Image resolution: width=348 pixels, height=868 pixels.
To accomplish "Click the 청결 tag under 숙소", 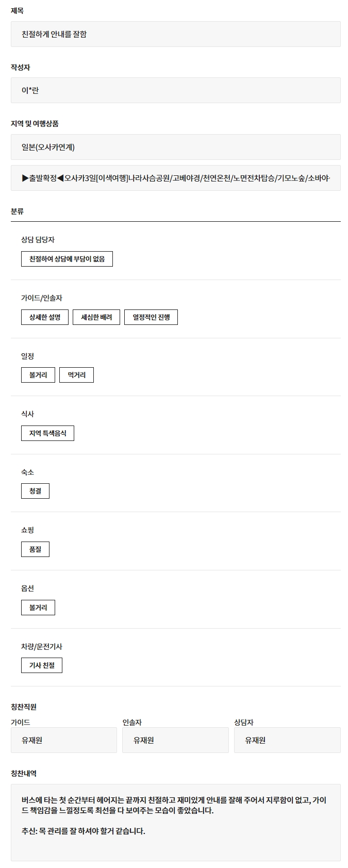I will pos(35,491).
